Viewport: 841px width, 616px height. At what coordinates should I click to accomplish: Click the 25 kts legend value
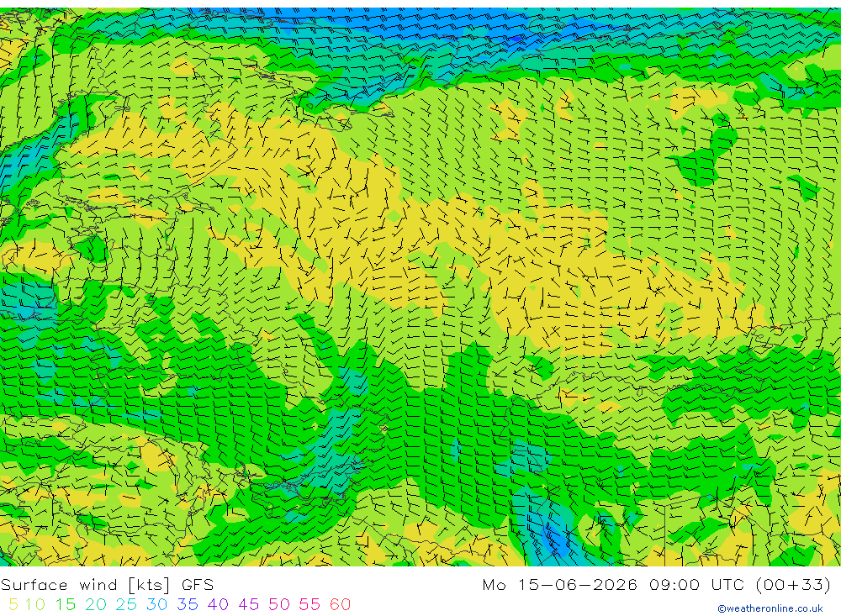(x=127, y=604)
